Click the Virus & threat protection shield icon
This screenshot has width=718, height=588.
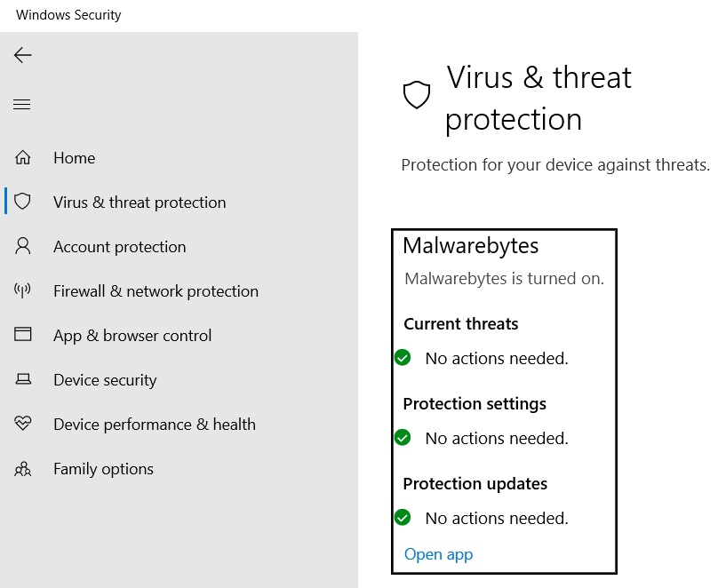click(22, 202)
